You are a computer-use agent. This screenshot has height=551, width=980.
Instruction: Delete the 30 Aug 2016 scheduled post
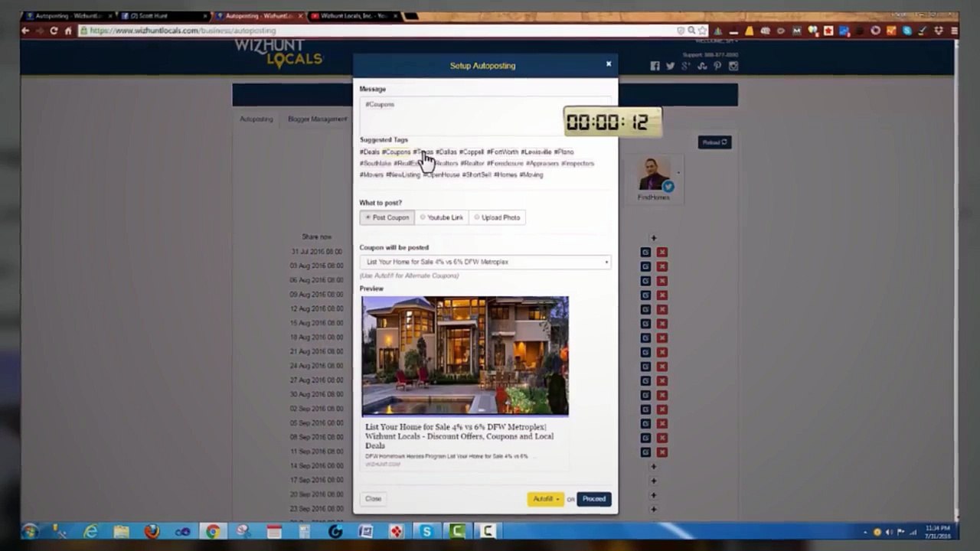coord(661,395)
